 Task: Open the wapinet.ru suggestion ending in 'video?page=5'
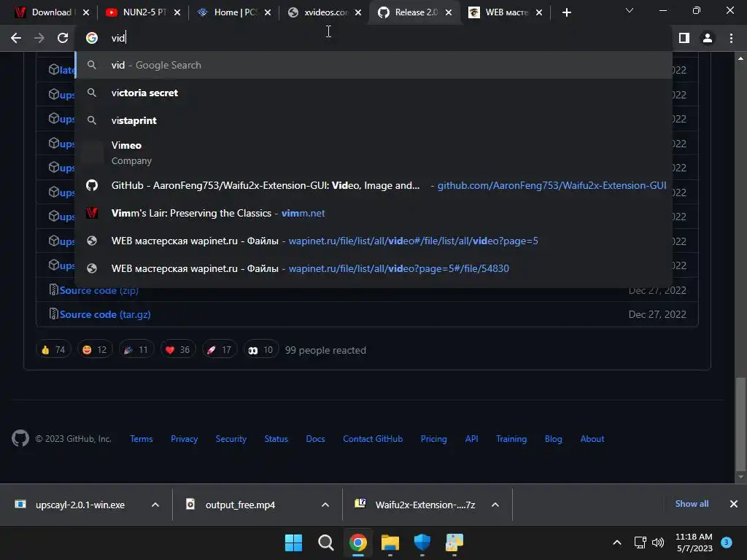pos(374,241)
